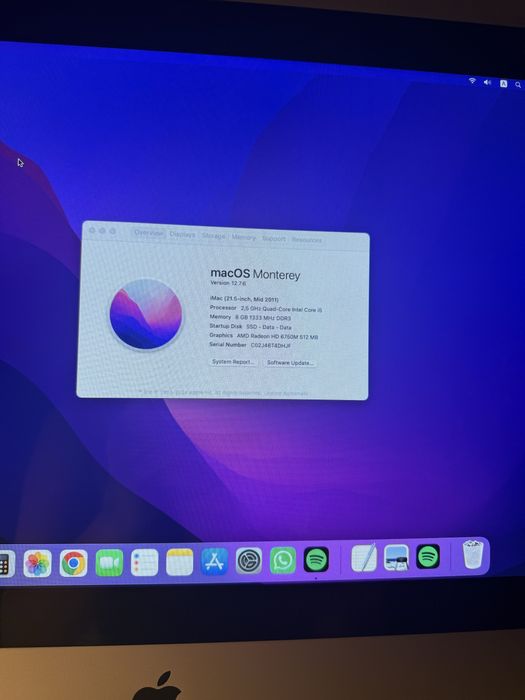Open WhatsApp from the Dock
Image resolution: width=525 pixels, height=700 pixels.
[283, 560]
